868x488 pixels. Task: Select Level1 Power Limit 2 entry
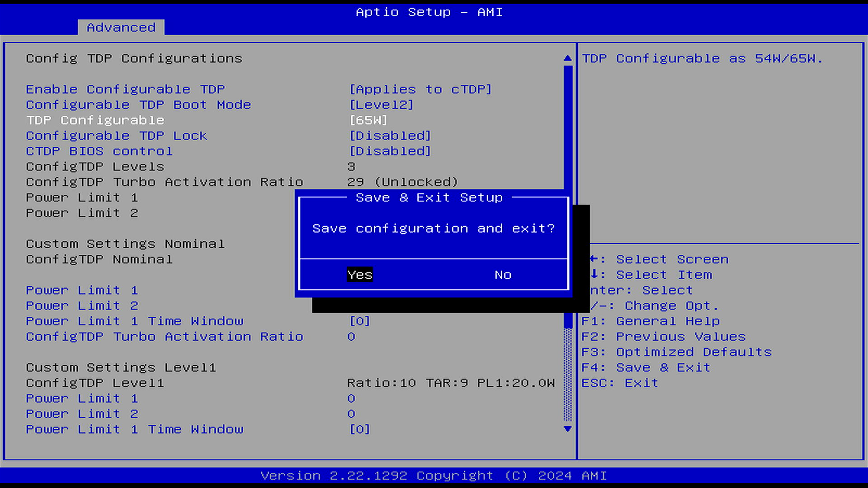(x=82, y=414)
